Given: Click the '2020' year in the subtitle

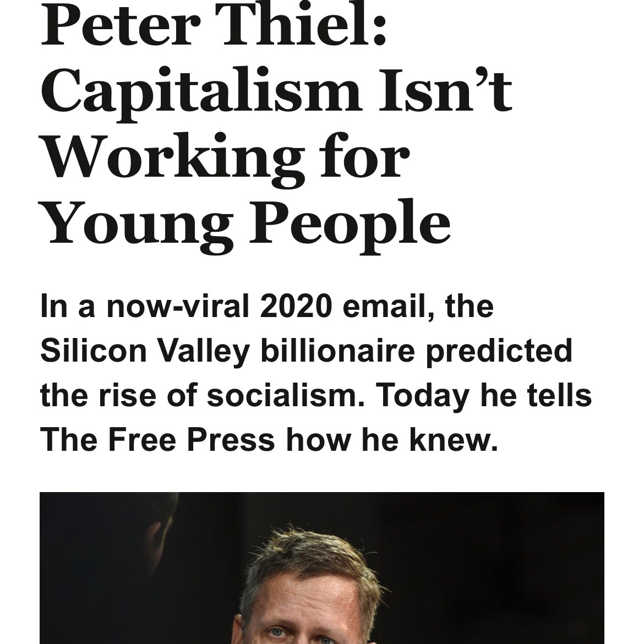Looking at the screenshot, I should [x=296, y=307].
